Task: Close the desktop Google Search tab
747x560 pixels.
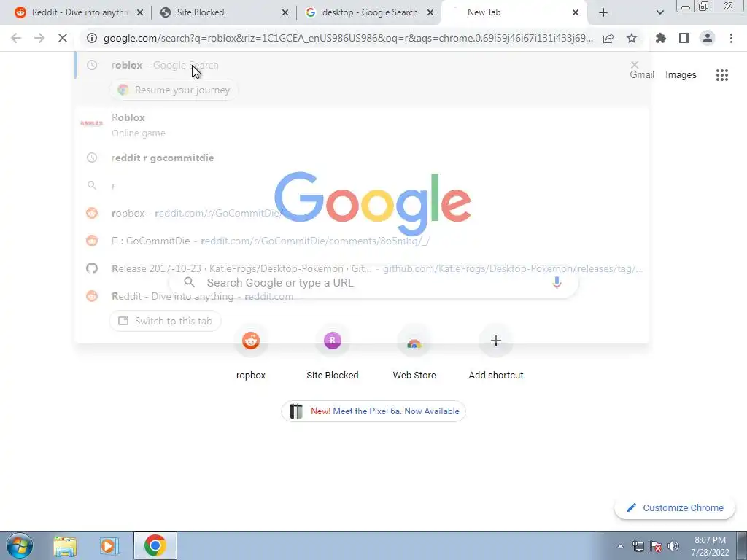Action: click(430, 12)
